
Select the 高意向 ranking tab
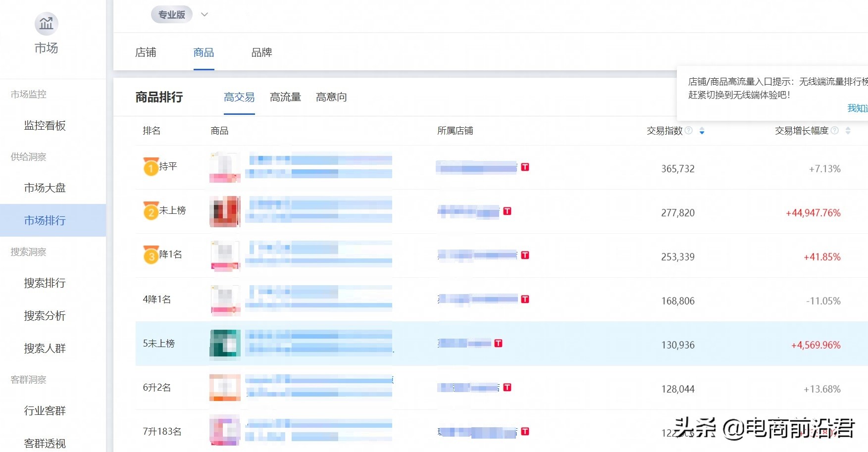click(x=331, y=98)
